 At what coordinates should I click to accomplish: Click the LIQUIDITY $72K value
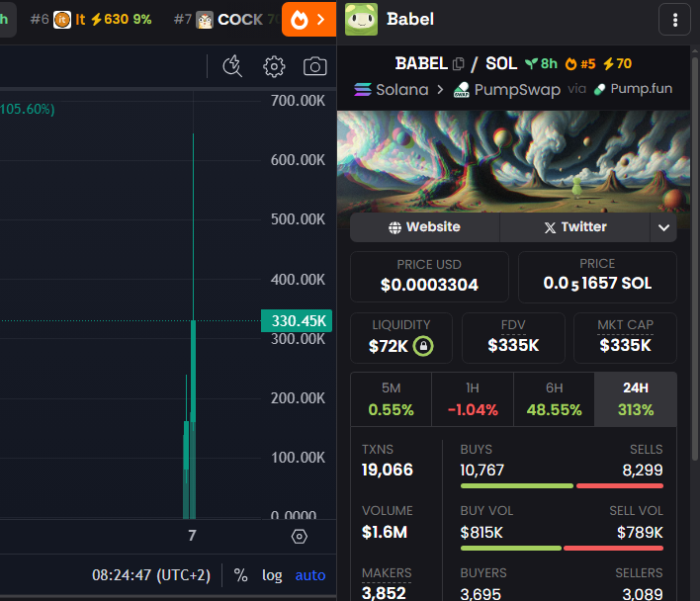(389, 346)
